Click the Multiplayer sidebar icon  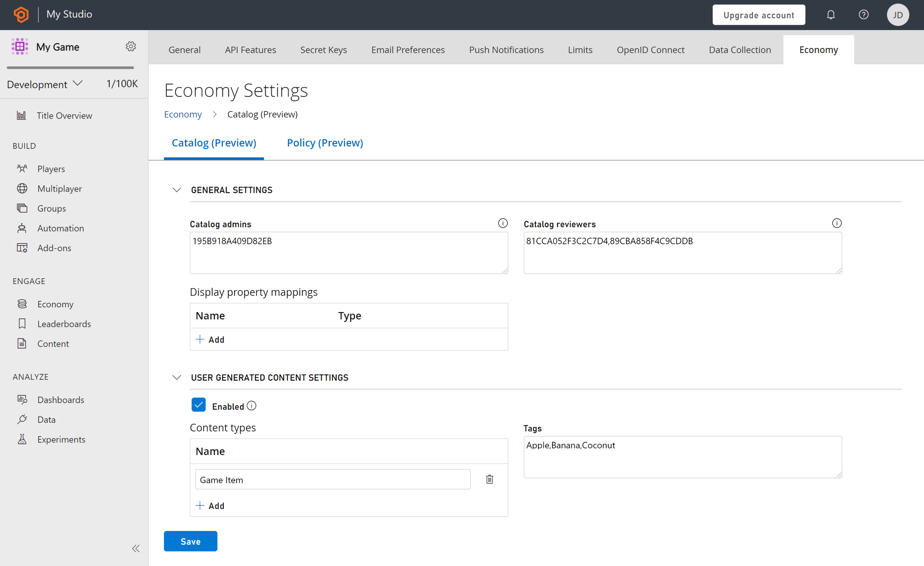click(23, 188)
